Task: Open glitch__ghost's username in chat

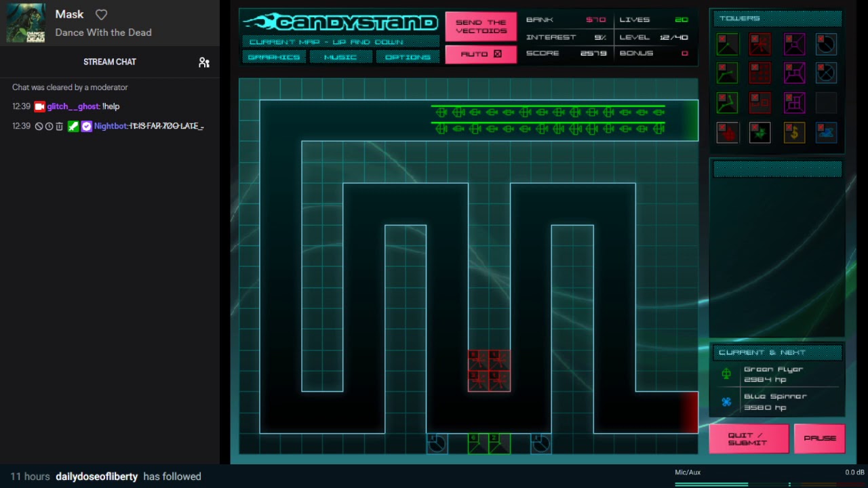Action: (x=73, y=106)
